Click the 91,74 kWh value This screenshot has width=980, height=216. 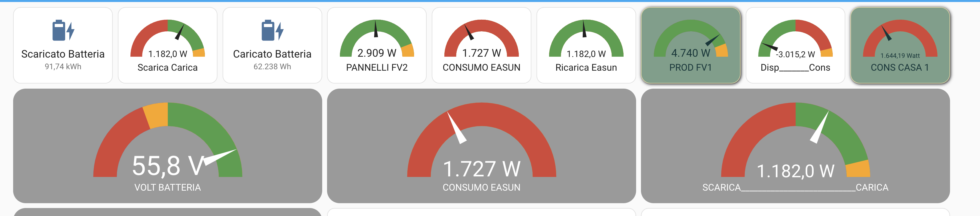(x=63, y=66)
